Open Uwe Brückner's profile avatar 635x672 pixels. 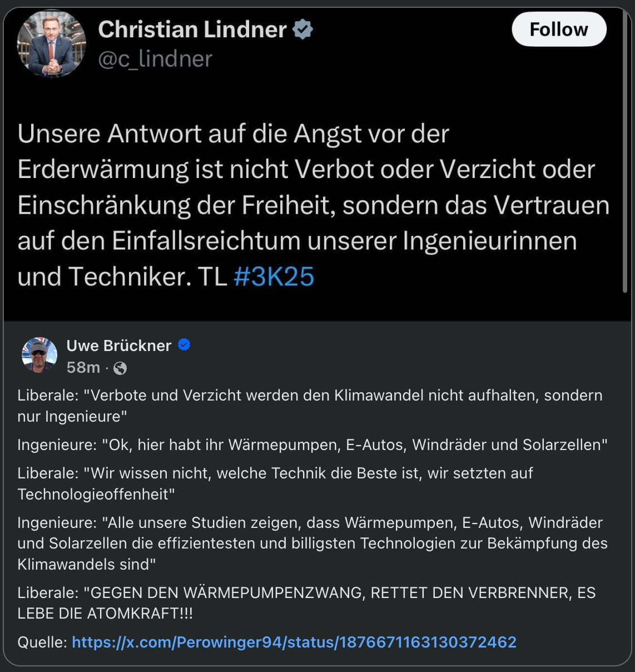click(39, 355)
